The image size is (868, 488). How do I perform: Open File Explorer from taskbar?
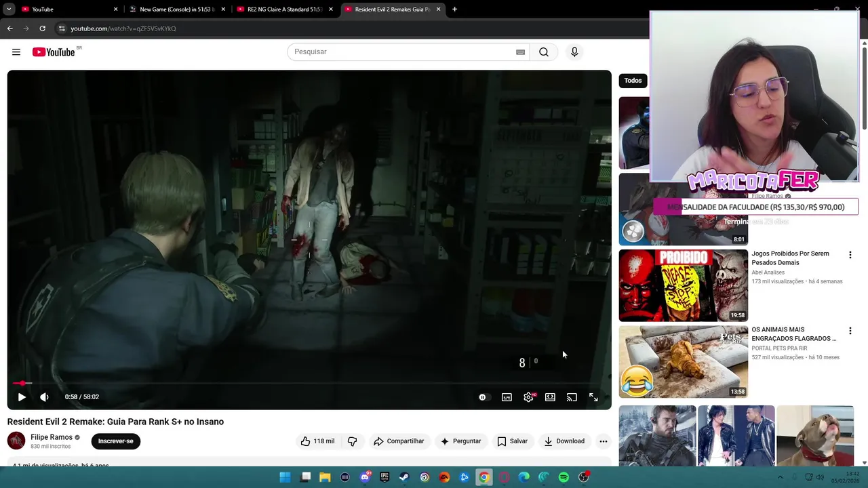[x=325, y=477]
